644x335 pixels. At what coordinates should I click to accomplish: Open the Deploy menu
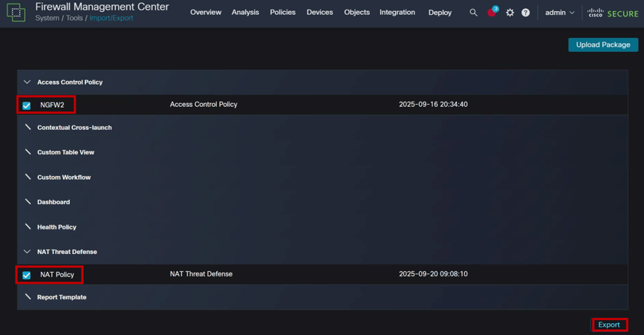click(440, 13)
